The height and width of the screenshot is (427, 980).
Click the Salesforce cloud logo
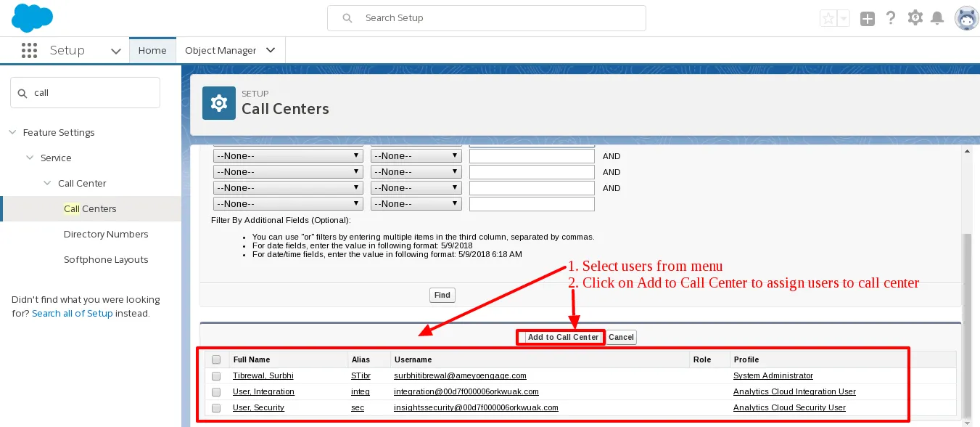click(33, 18)
